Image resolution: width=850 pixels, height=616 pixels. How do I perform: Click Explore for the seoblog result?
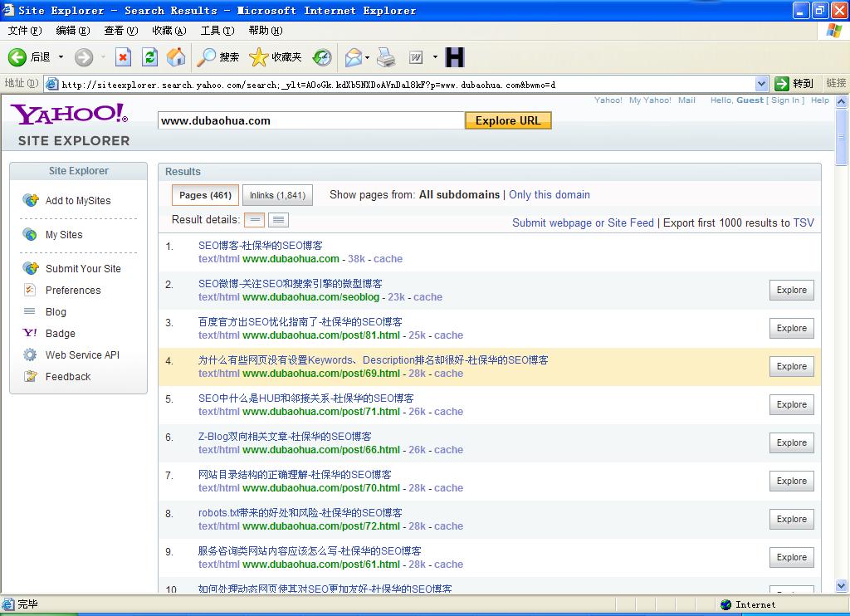pyautogui.click(x=791, y=290)
